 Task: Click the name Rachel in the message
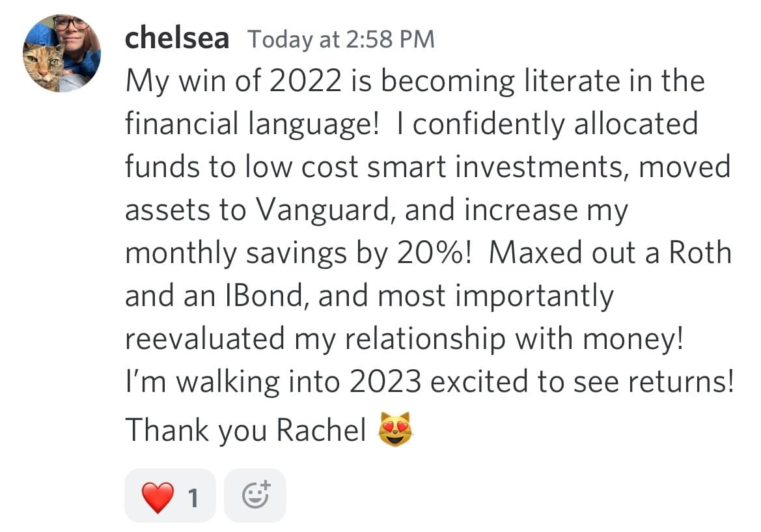point(321,430)
